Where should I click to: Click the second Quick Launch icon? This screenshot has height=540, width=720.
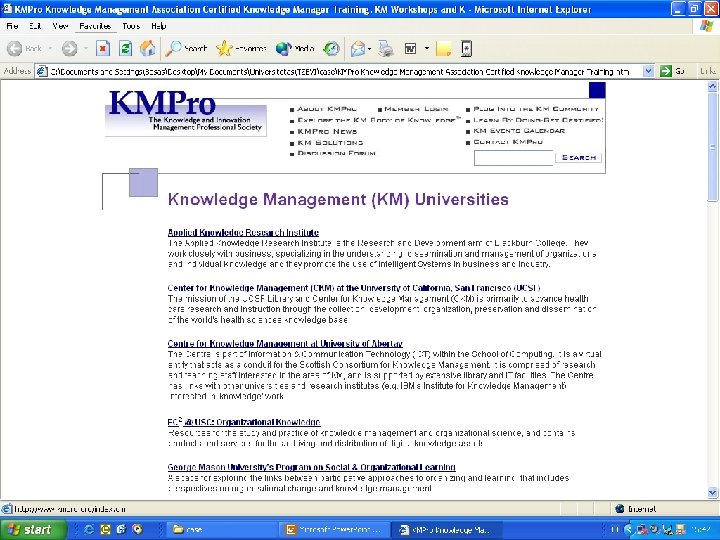click(105, 529)
